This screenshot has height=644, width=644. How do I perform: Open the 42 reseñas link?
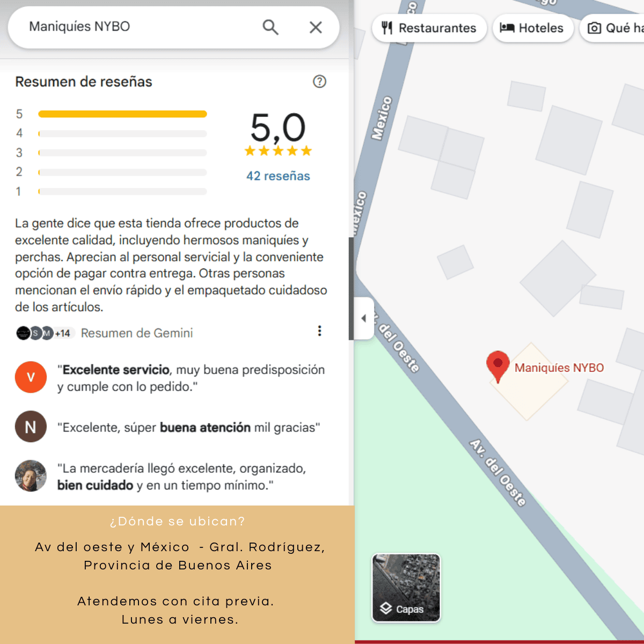click(x=278, y=176)
